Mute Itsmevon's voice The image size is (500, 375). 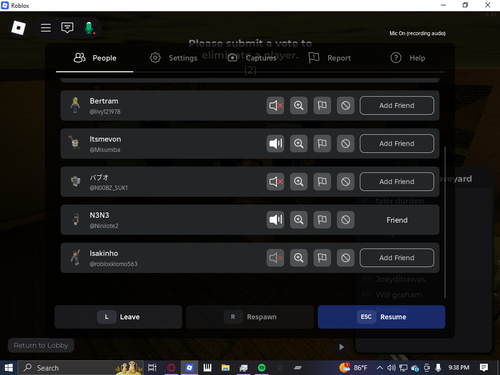point(275,144)
